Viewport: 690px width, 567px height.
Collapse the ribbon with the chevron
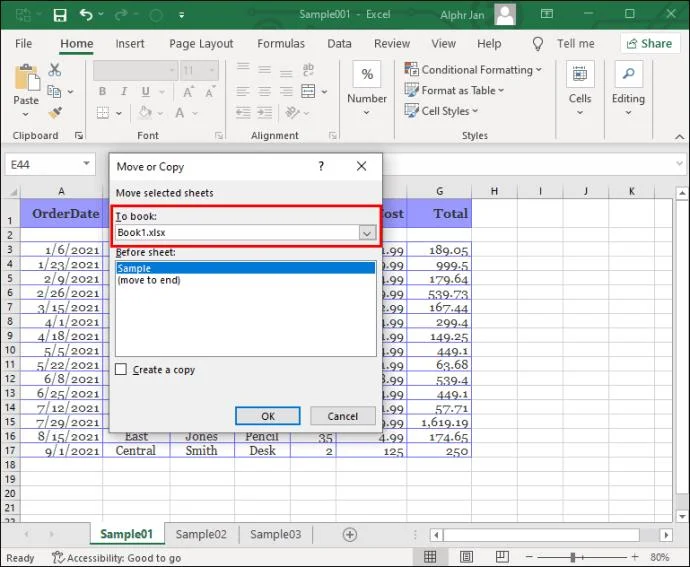point(679,137)
